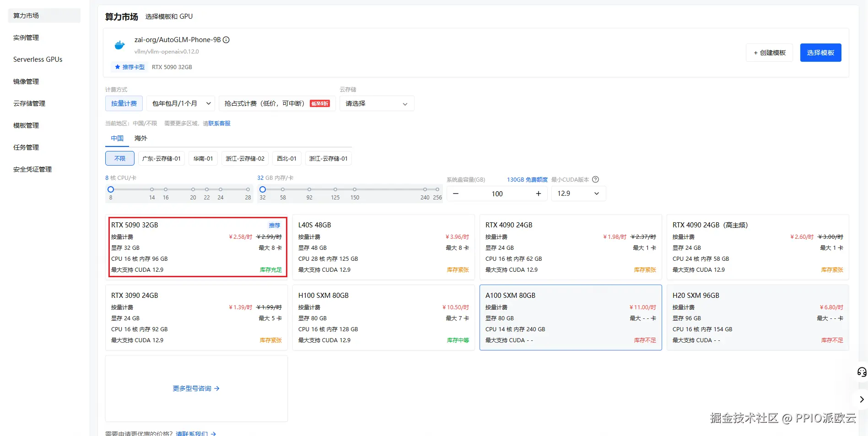Select the RTX 4090 24GB card

click(x=571, y=247)
